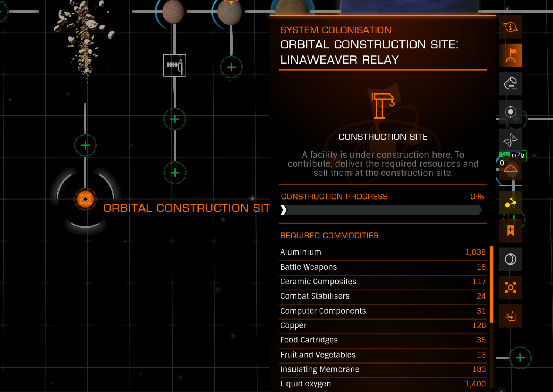Open the DNA exobiology icon

tap(510, 140)
